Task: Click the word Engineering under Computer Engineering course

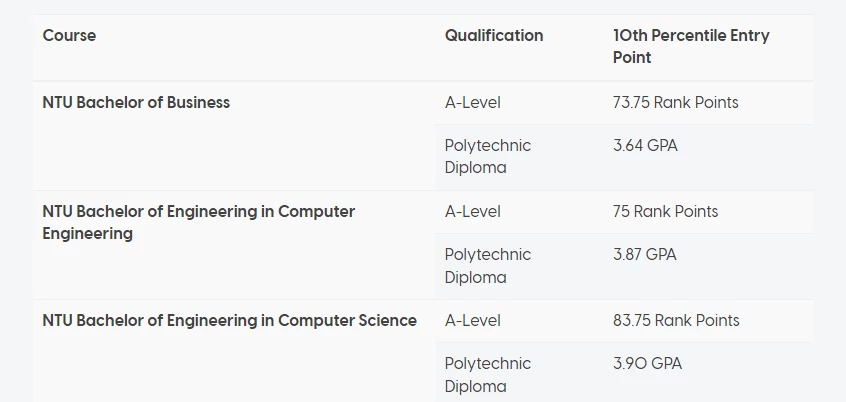Action: click(87, 234)
